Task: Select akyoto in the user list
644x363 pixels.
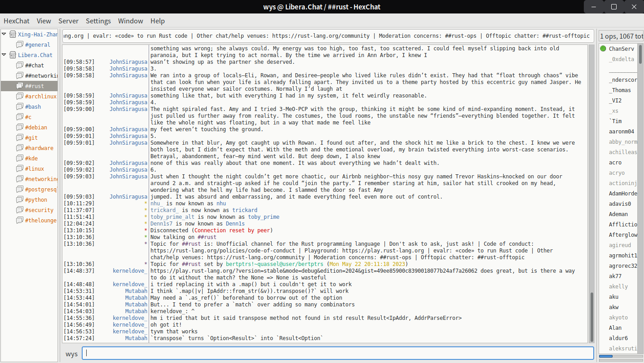Action: tap(618, 317)
